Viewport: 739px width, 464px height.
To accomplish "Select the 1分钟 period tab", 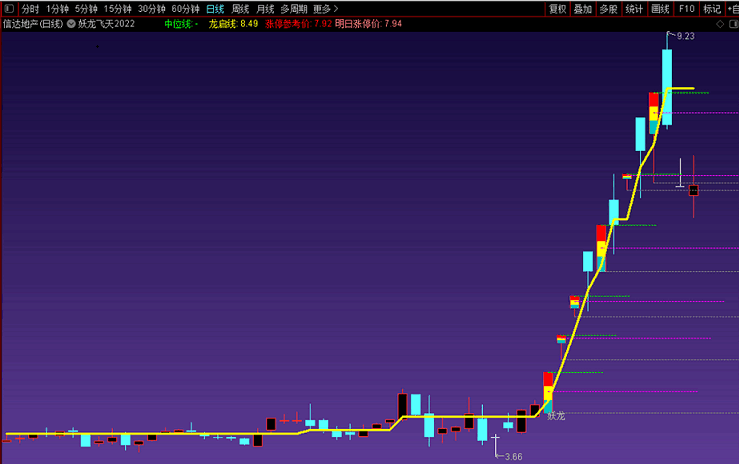I will [57, 9].
